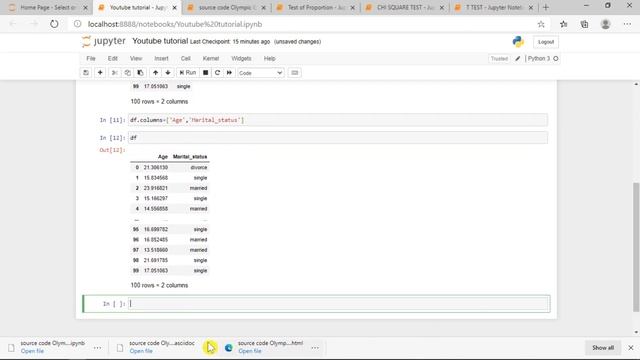Open options for the .ipynb download item
This screenshot has width=640, height=360.
coord(97,348)
